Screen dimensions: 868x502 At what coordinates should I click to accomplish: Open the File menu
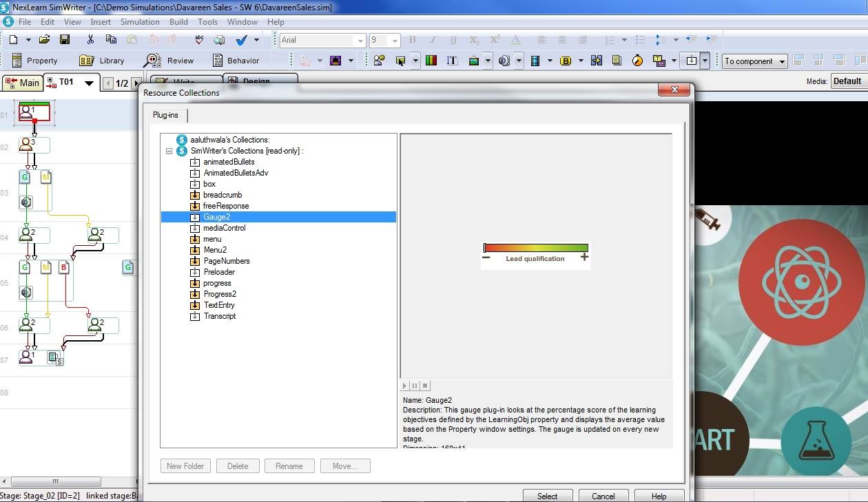[x=25, y=22]
